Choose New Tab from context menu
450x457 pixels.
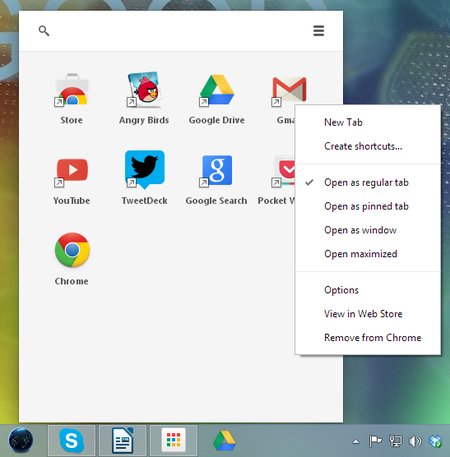coord(368,122)
